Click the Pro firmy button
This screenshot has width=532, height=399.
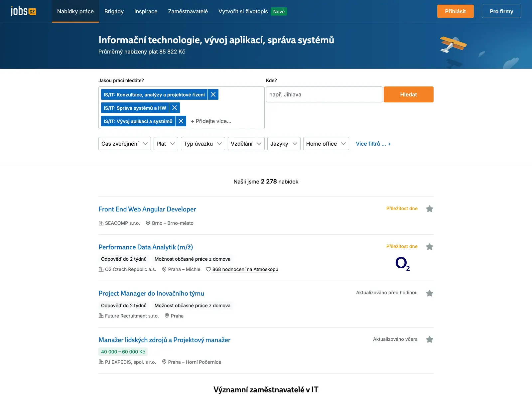tap(501, 11)
